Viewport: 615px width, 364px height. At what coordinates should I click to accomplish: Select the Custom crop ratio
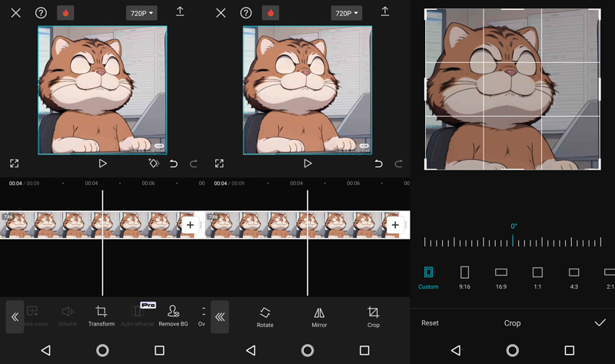tap(428, 278)
